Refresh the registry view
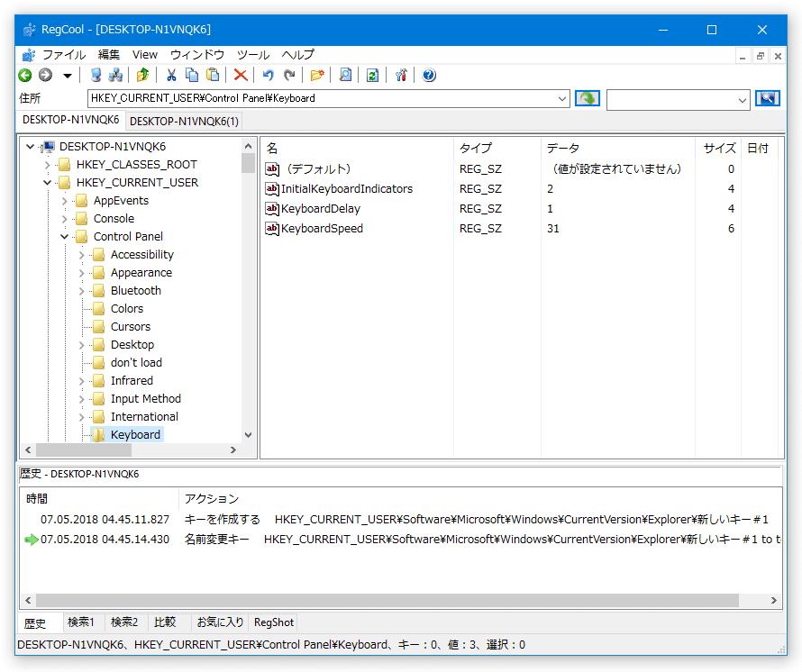The height and width of the screenshot is (672, 802). pyautogui.click(x=373, y=76)
